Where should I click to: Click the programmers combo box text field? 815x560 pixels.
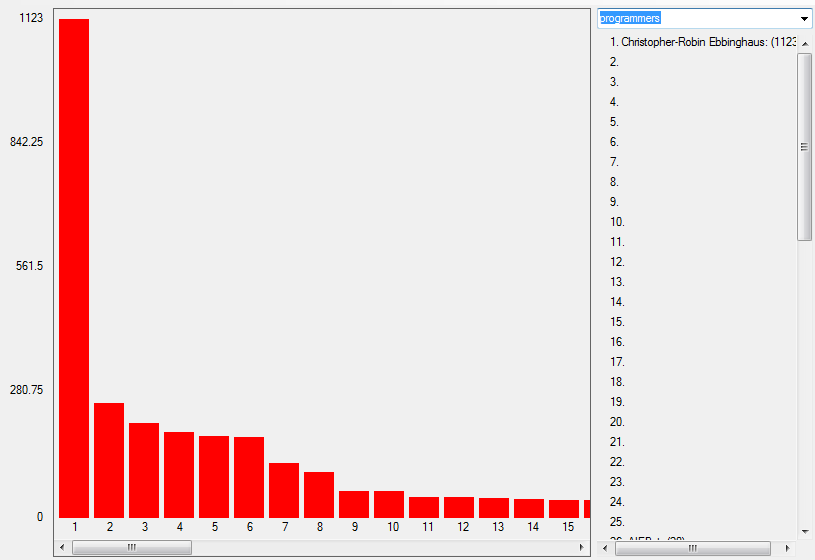point(698,19)
